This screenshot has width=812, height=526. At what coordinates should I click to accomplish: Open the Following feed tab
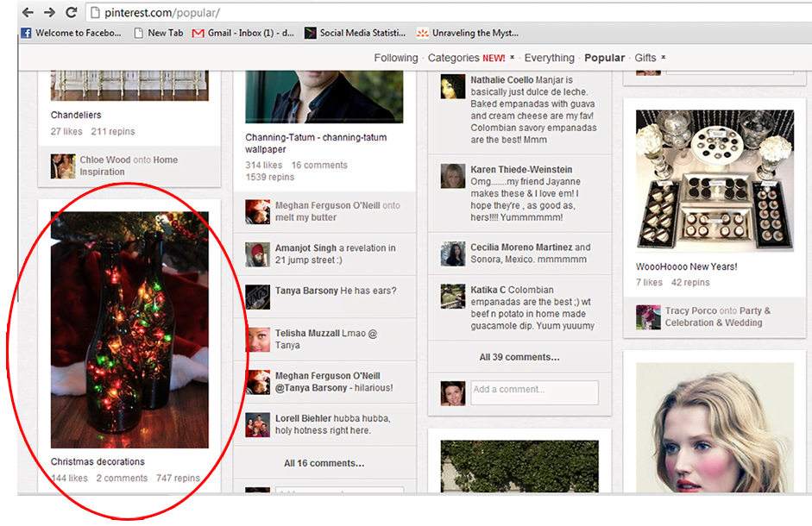395,58
